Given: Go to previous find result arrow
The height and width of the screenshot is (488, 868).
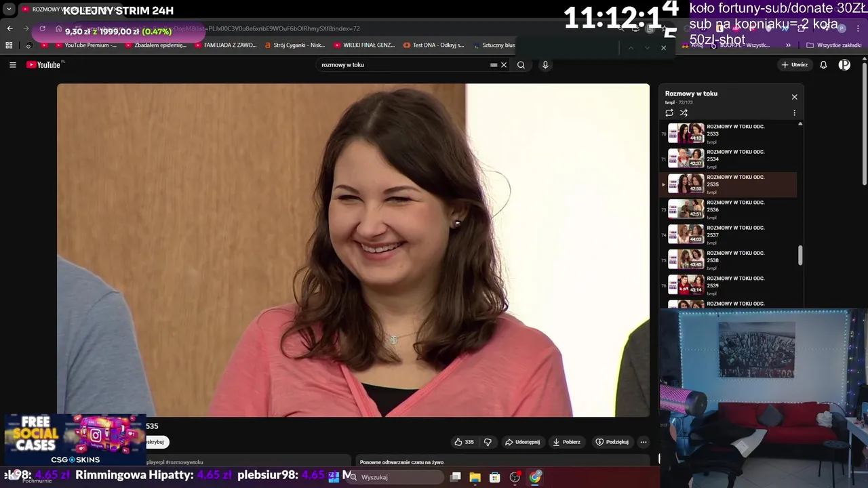Looking at the screenshot, I should [631, 47].
